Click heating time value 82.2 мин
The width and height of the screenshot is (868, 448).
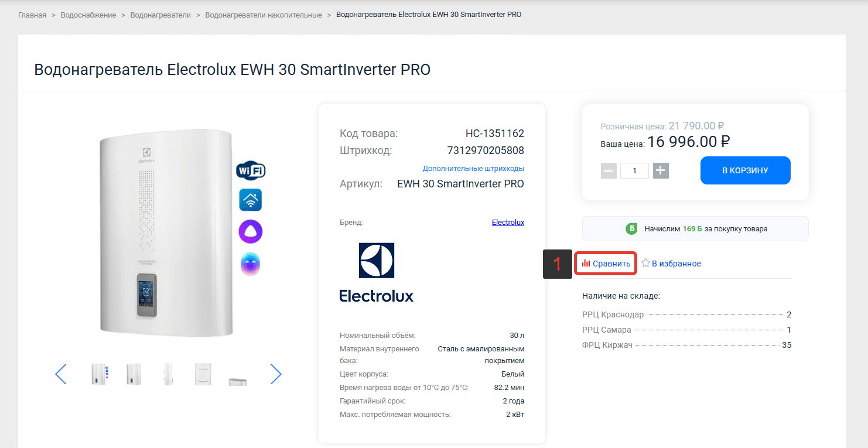[510, 388]
